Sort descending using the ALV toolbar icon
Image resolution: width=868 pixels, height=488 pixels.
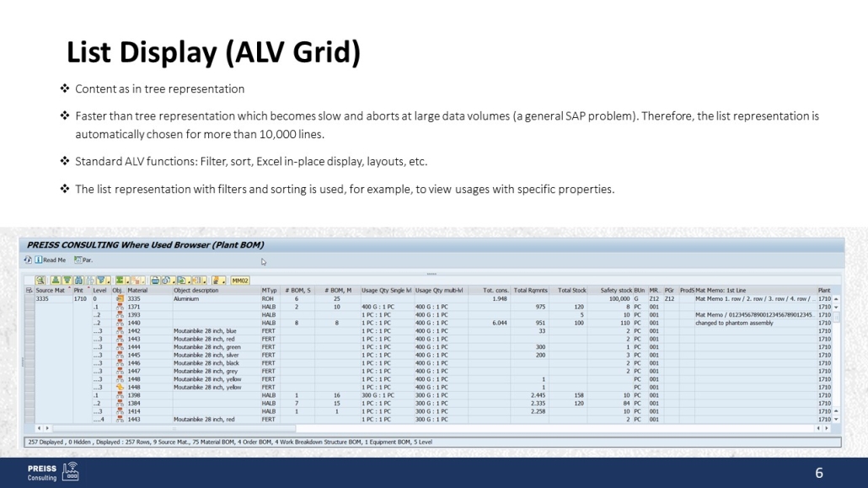click(67, 280)
